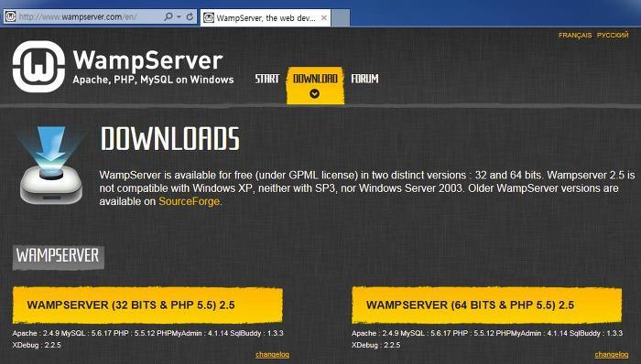Click the DOWNLOADS page heading
Viewport: 641px width, 364px height.
169,139
